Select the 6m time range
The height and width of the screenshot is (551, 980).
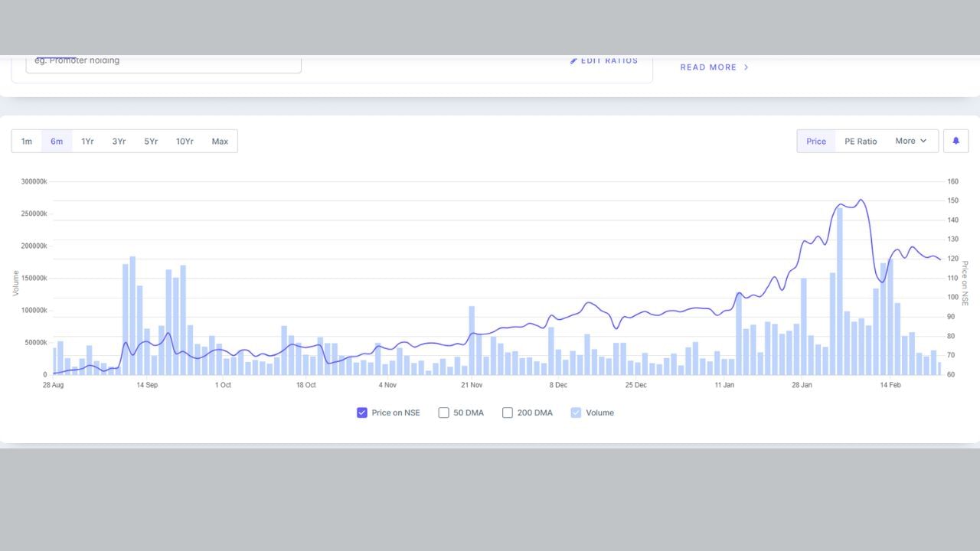coord(57,141)
